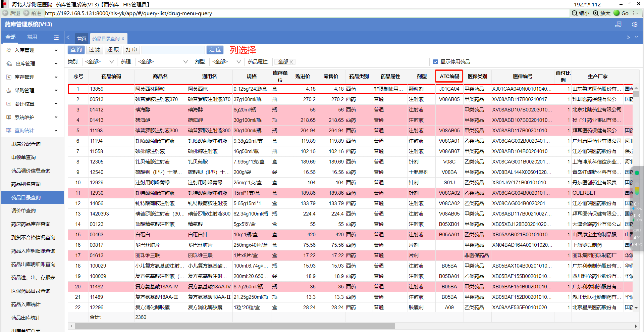Close the 药品目录查询 tab
This screenshot has width=644, height=332.
point(123,39)
